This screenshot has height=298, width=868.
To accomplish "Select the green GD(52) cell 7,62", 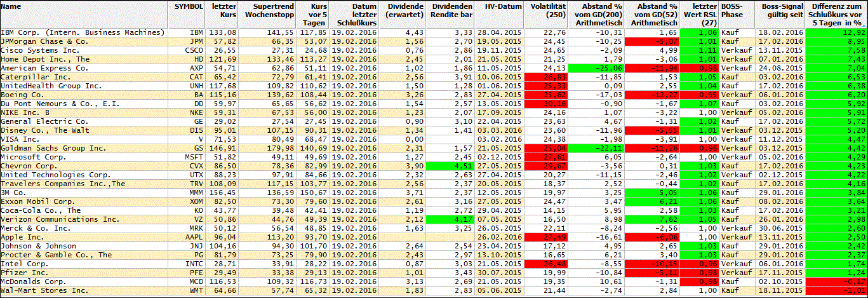I will 651,219.
